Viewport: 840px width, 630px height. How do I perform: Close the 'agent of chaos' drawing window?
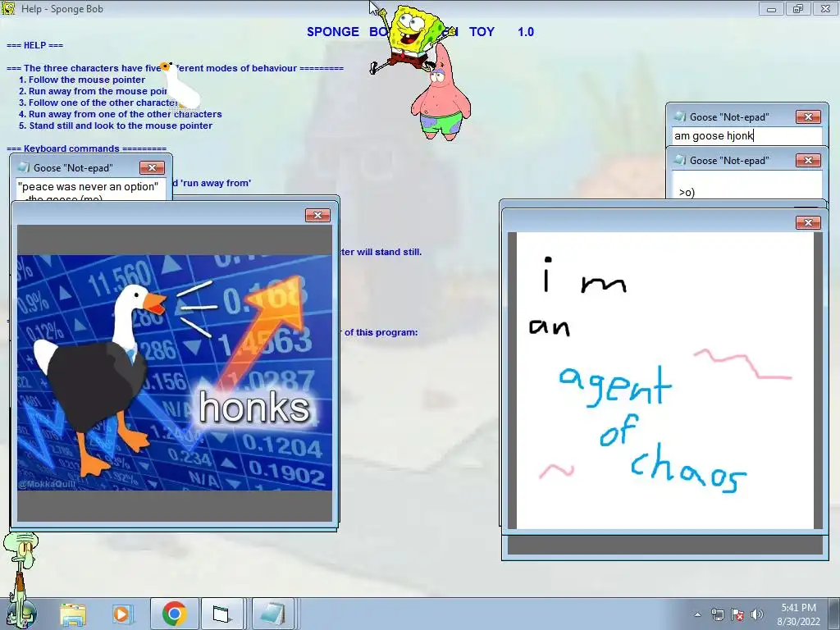(x=808, y=222)
